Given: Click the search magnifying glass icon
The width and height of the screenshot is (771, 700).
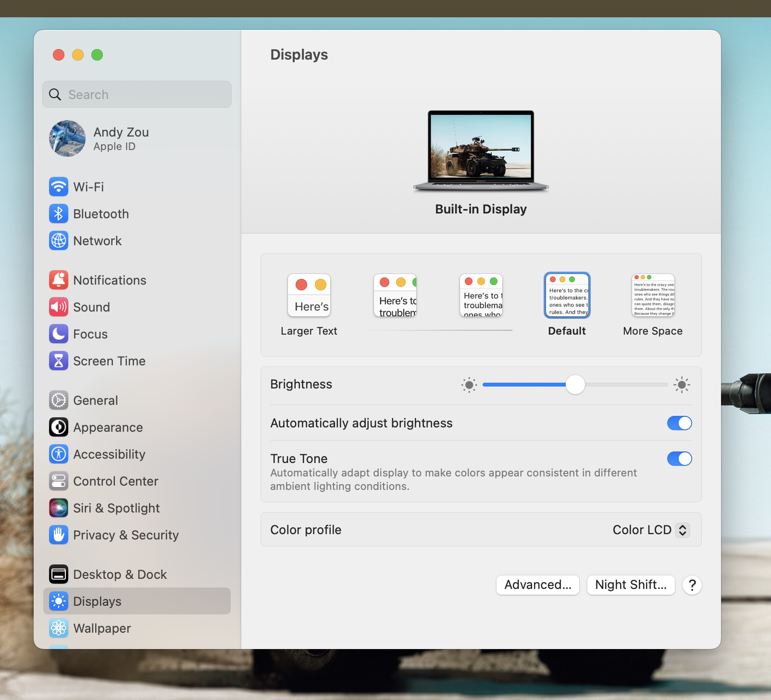Looking at the screenshot, I should coord(55,94).
